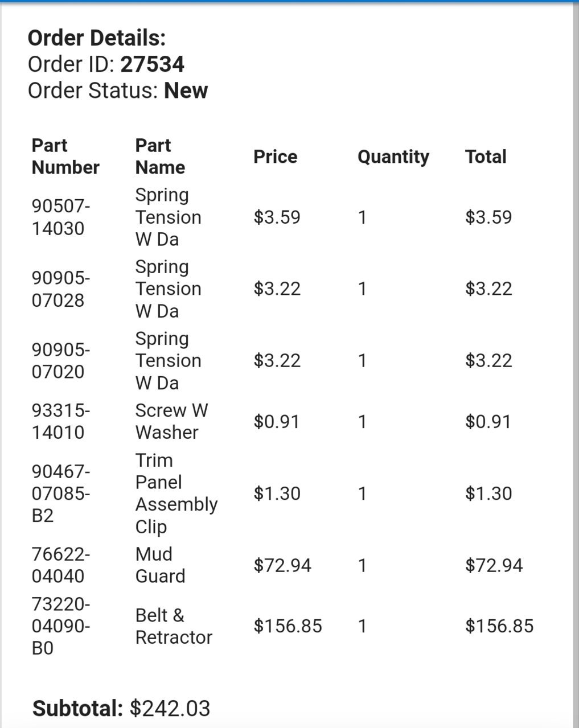The width and height of the screenshot is (579, 728).
Task: Click part number 73220-04090-B0
Action: [61, 626]
